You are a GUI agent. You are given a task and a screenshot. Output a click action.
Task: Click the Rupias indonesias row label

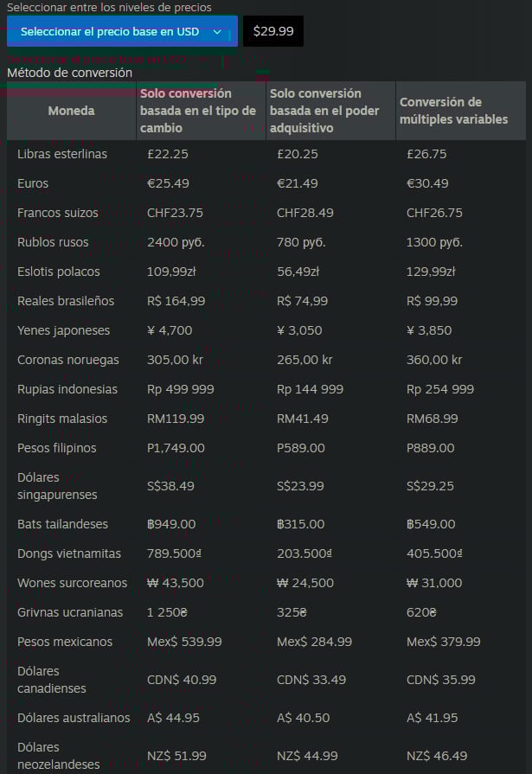point(67,389)
